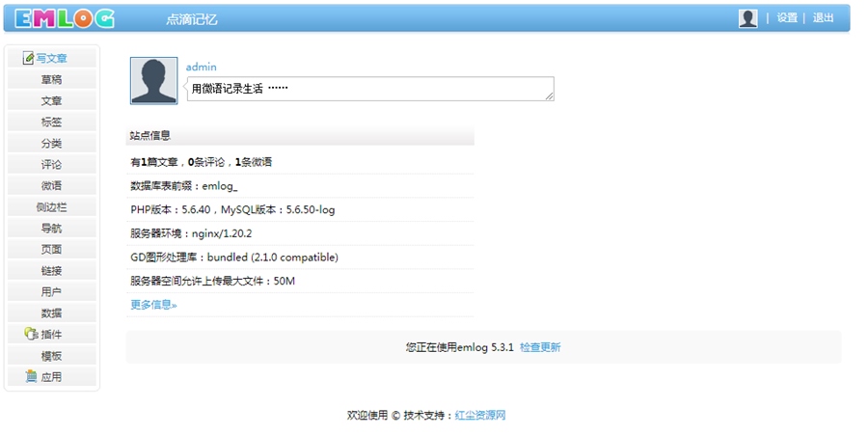The height and width of the screenshot is (435, 868).
Task: Open 导航 in the sidebar
Action: coord(51,228)
